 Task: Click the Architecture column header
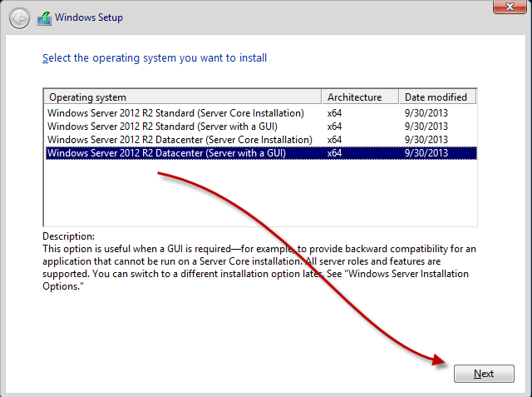(x=360, y=97)
